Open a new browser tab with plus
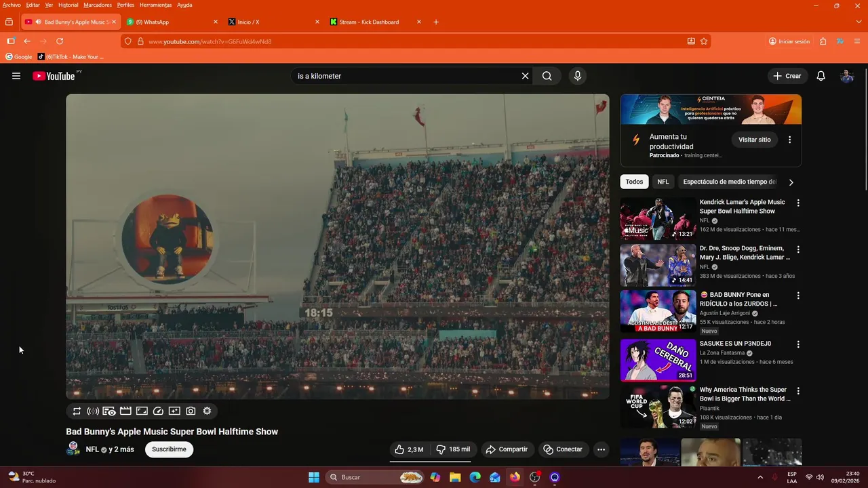The image size is (868, 488). pyautogui.click(x=436, y=22)
